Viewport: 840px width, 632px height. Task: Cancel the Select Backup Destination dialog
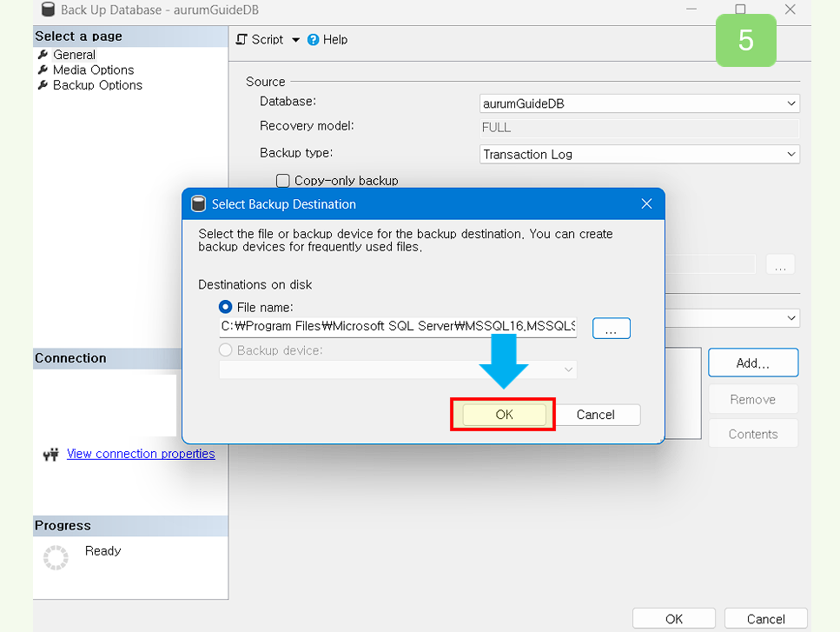(x=595, y=415)
